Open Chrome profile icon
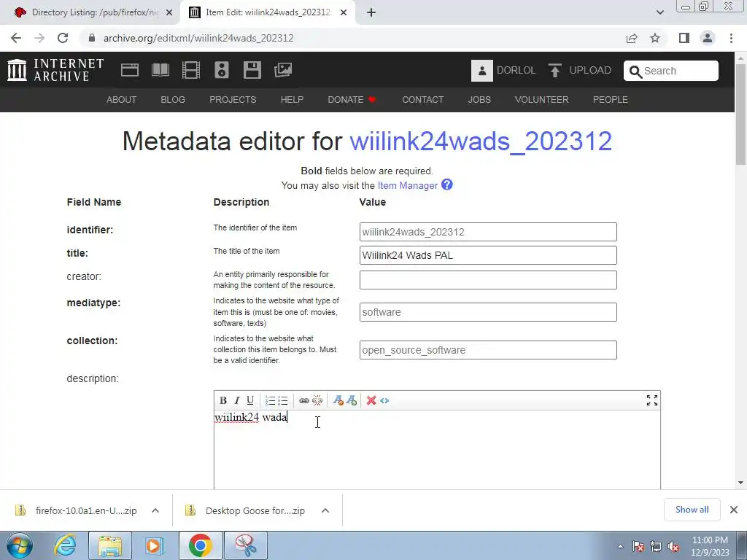Viewport: 747px width, 560px height. coord(708,38)
